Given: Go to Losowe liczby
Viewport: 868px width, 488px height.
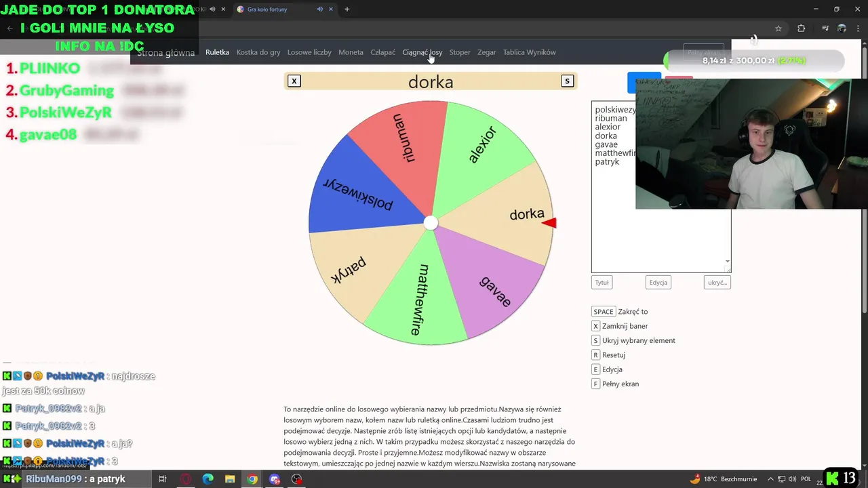Looking at the screenshot, I should (x=309, y=52).
